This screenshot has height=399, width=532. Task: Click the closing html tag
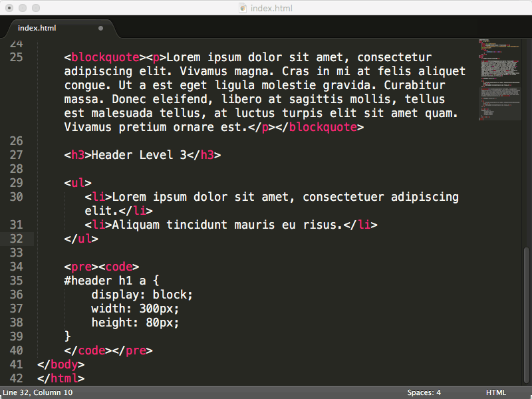pyautogui.click(x=61, y=378)
